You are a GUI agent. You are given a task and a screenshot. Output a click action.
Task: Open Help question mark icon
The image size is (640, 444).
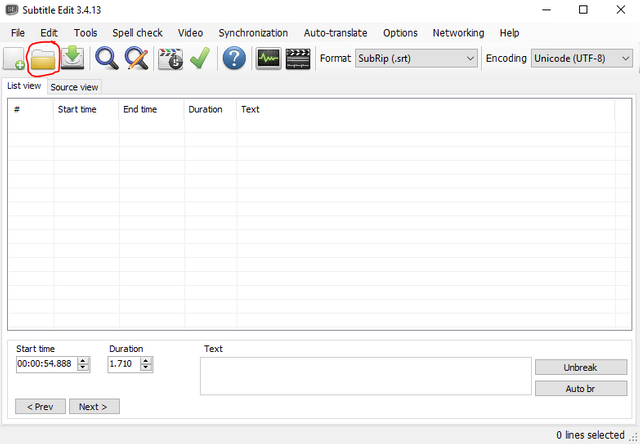pos(234,58)
